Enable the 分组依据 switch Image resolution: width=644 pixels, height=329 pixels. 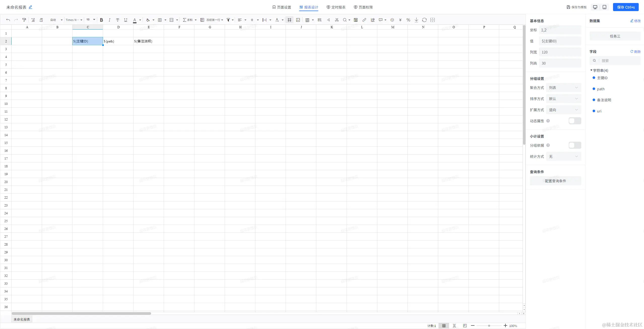[x=575, y=145]
